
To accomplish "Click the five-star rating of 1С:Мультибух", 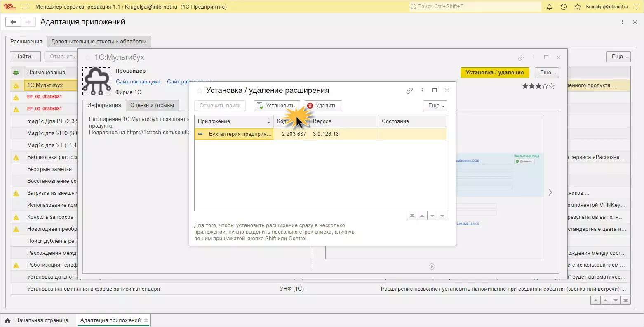I will click(x=538, y=86).
